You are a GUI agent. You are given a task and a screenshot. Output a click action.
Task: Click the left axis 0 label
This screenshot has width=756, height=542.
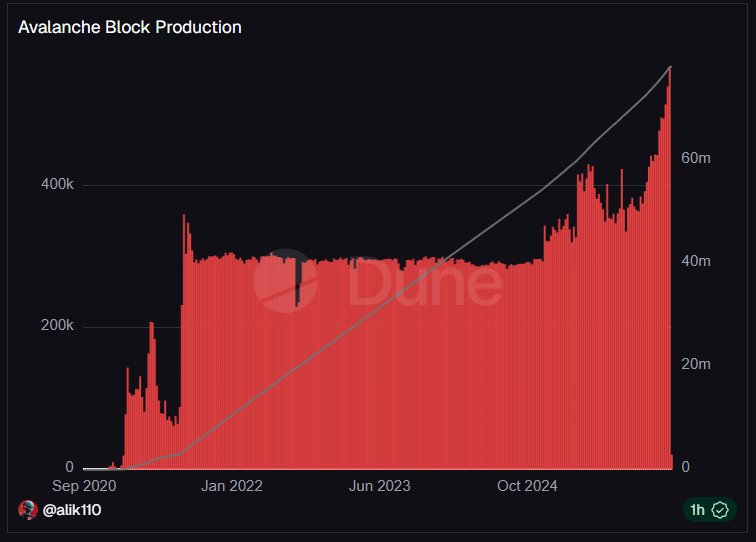click(x=69, y=467)
